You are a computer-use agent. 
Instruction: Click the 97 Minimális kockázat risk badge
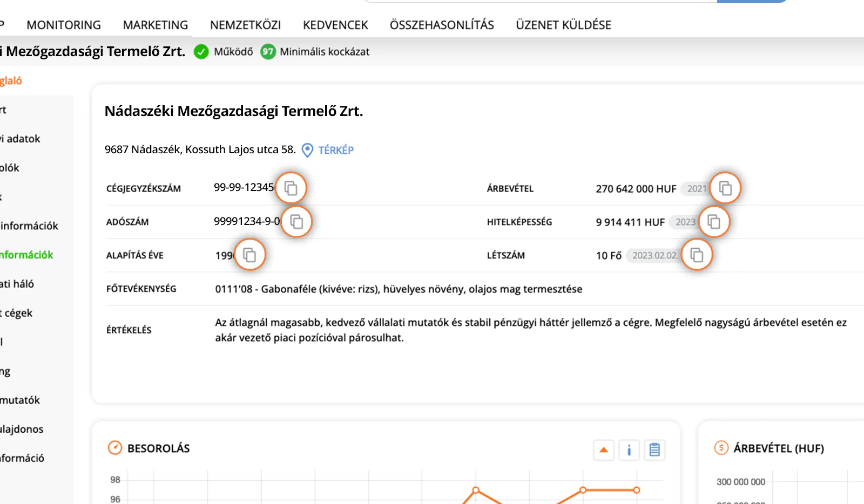268,52
